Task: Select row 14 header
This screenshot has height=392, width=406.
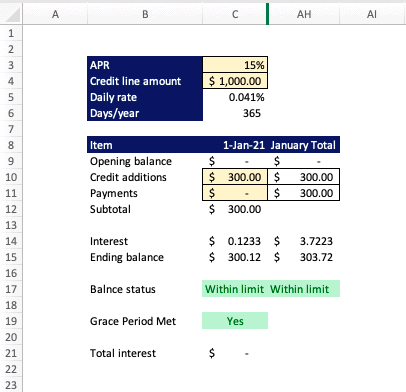Action: [11, 241]
